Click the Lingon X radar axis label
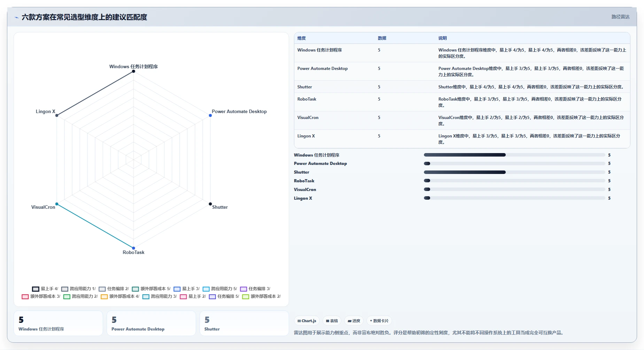 coord(45,111)
